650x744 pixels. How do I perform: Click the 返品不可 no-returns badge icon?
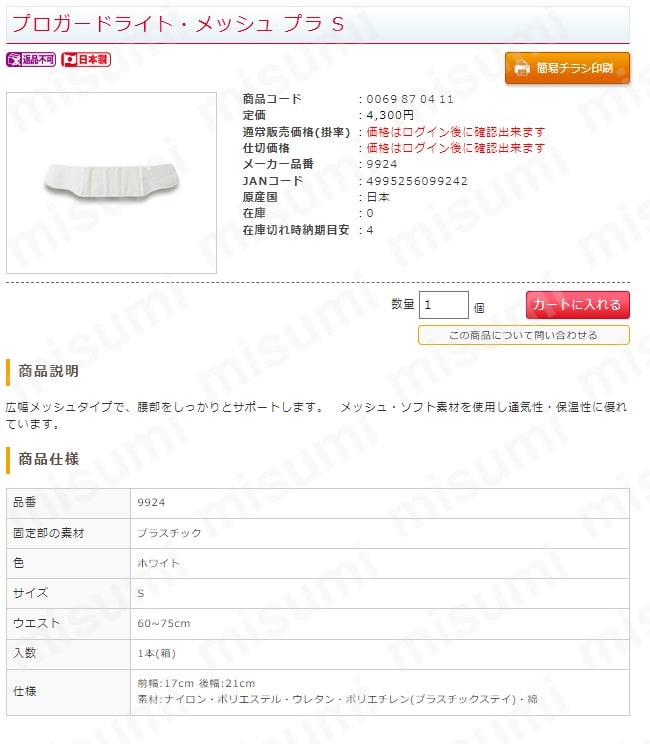pos(31,59)
